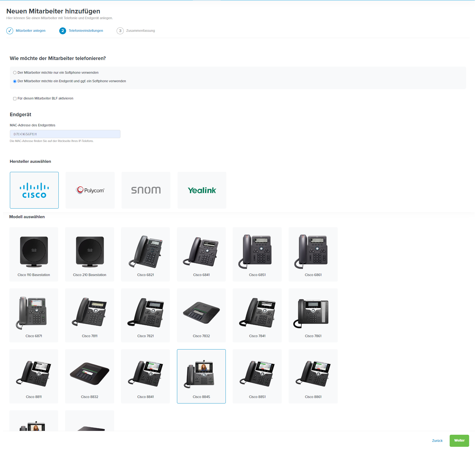This screenshot has width=476, height=452.
Task: Select the Cisco 7841 phone model
Action: point(257,315)
